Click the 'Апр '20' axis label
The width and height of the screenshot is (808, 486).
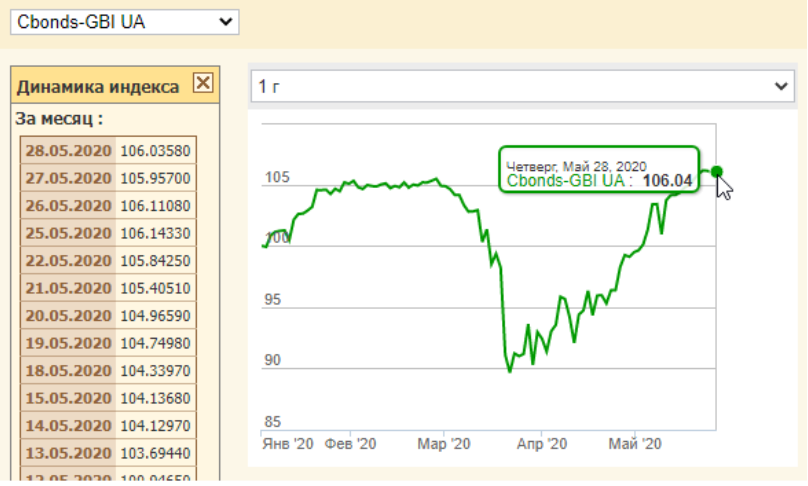coord(542,444)
